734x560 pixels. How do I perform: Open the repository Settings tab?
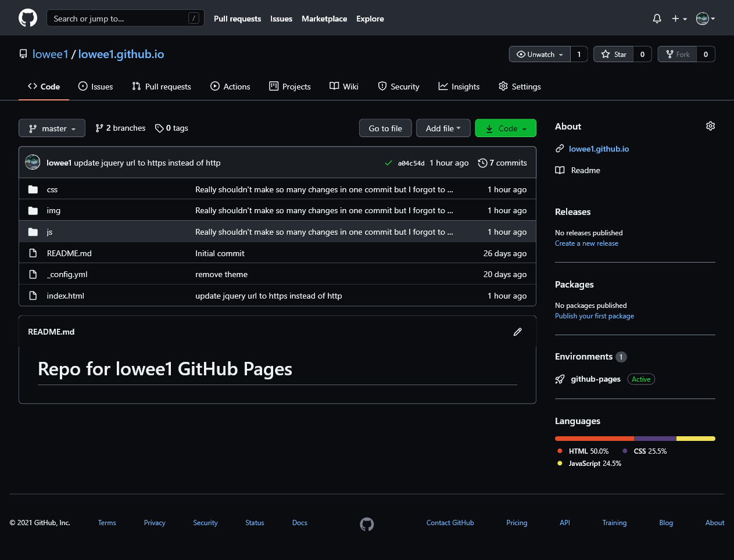tap(520, 87)
